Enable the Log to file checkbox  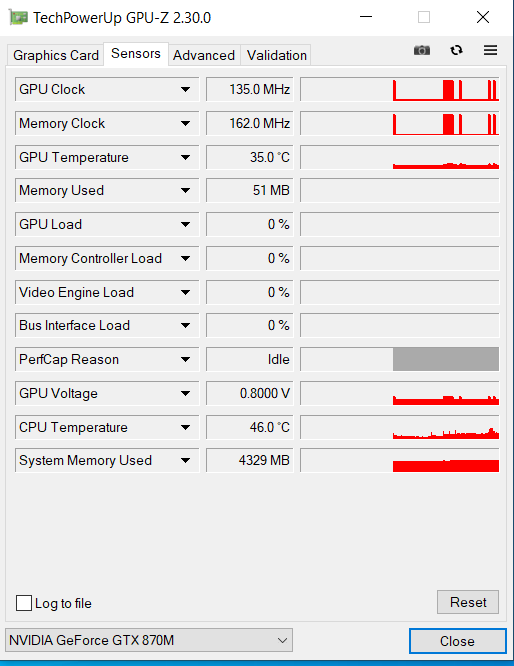tap(24, 603)
